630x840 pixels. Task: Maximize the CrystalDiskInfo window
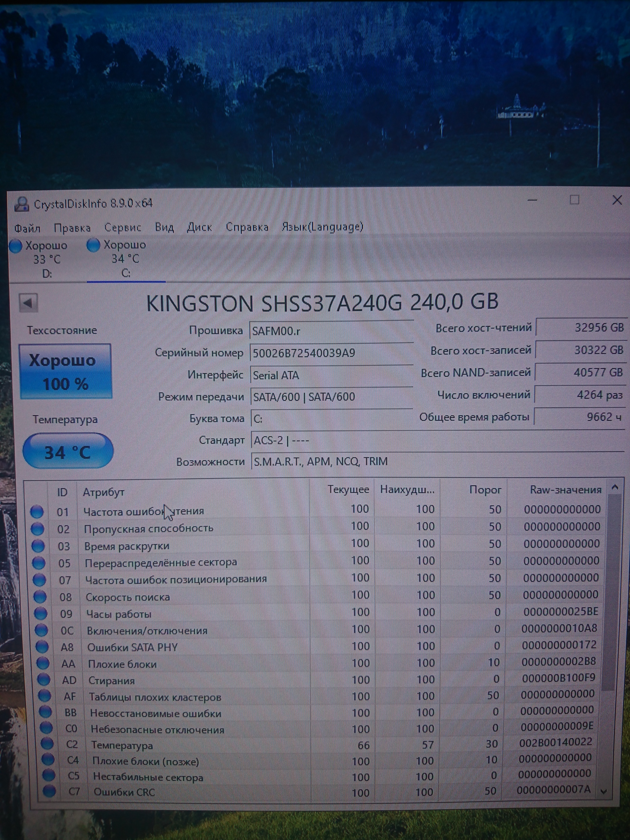click(575, 200)
